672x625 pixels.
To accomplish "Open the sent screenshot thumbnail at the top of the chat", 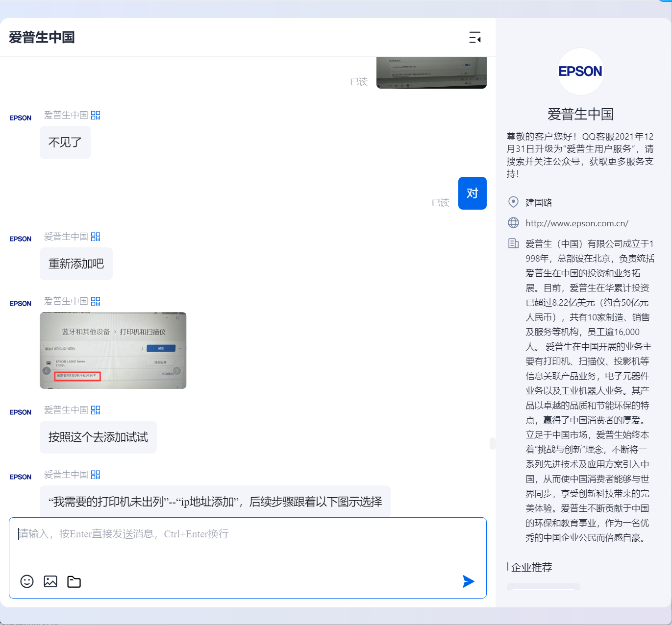I will pos(431,72).
